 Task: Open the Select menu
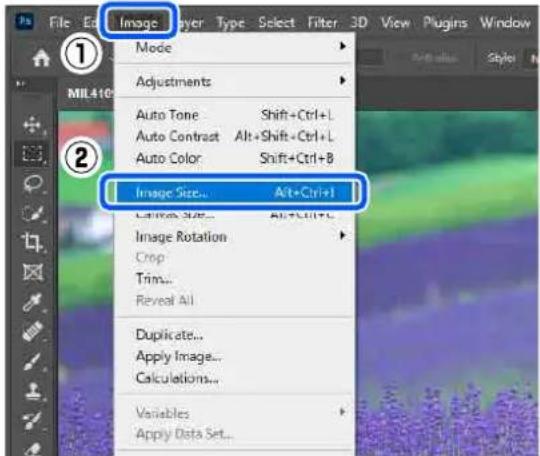click(x=277, y=23)
